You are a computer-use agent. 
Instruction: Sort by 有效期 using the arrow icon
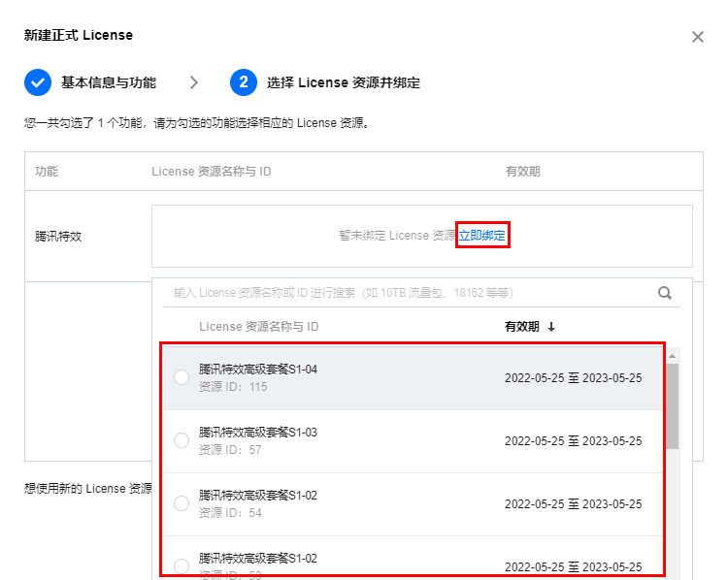click(551, 327)
